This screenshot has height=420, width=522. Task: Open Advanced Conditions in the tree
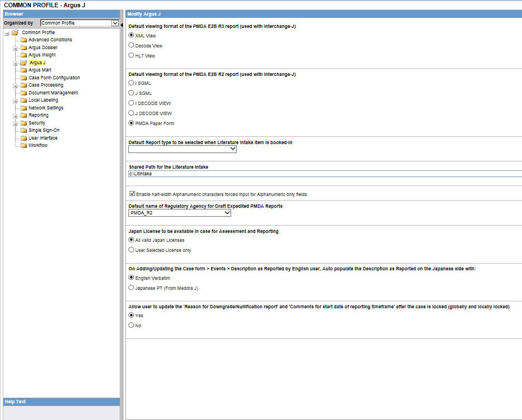50,40
